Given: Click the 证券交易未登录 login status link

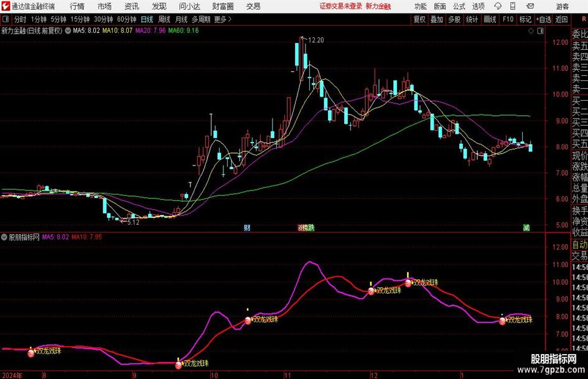Looking at the screenshot, I should tap(341, 6).
